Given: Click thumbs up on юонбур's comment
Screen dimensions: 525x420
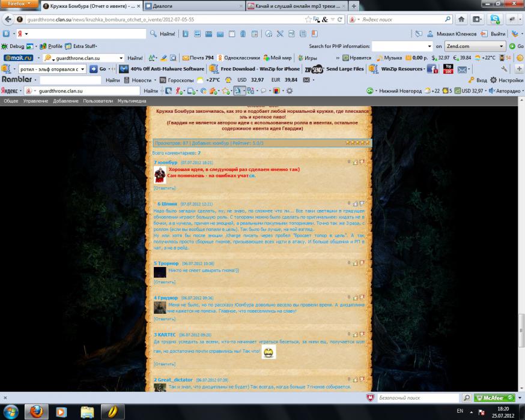Looking at the screenshot, I should pyautogui.click(x=355, y=162).
